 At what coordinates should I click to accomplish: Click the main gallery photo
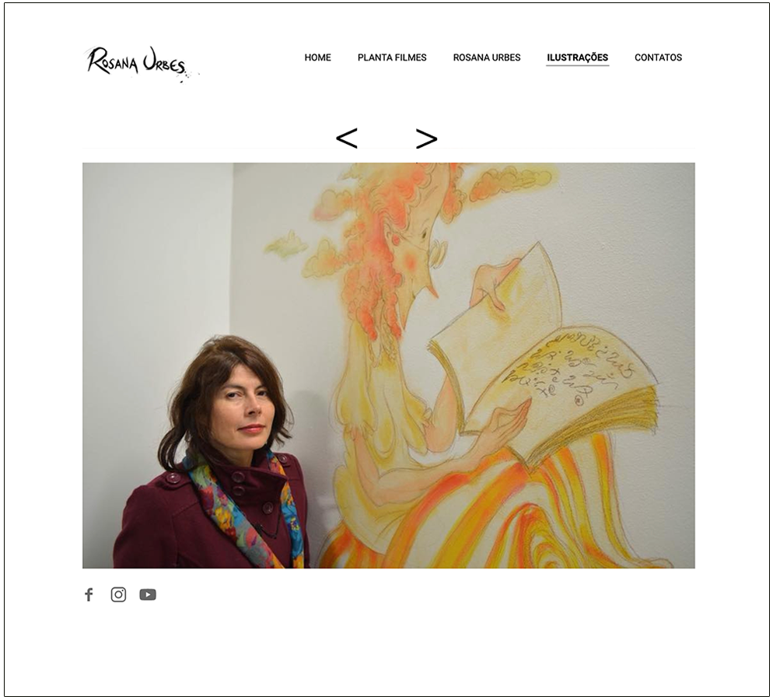click(389, 366)
